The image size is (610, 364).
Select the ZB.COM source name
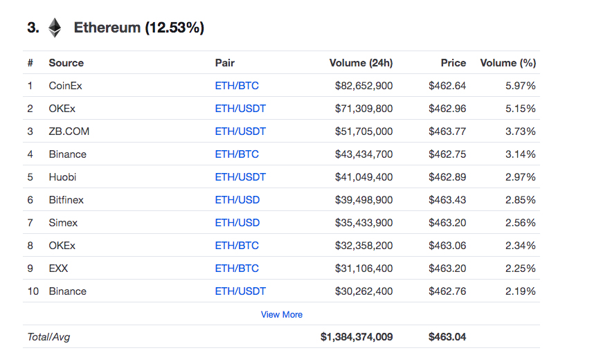click(x=69, y=131)
